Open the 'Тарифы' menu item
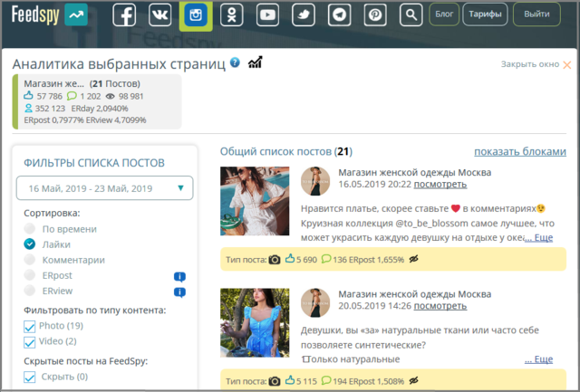Image resolution: width=580 pixels, height=392 pixels. click(485, 15)
